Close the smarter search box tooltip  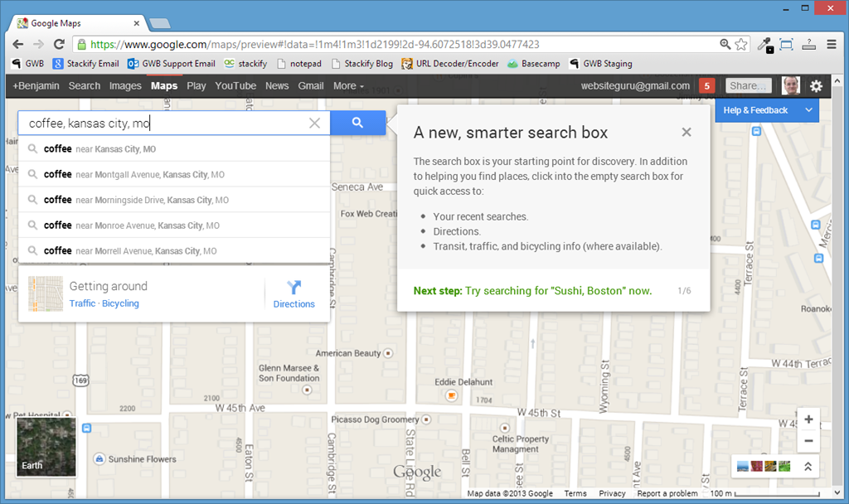pyautogui.click(x=686, y=132)
